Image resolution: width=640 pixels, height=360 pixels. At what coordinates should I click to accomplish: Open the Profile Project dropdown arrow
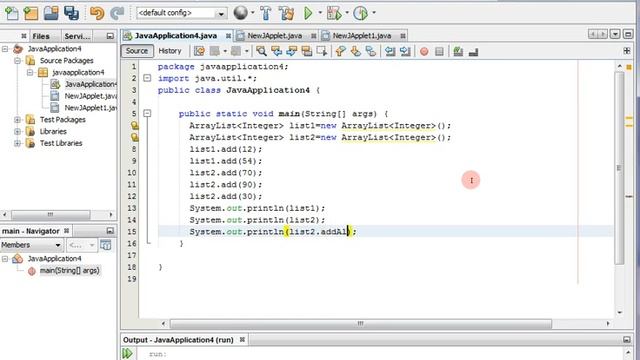(x=373, y=13)
